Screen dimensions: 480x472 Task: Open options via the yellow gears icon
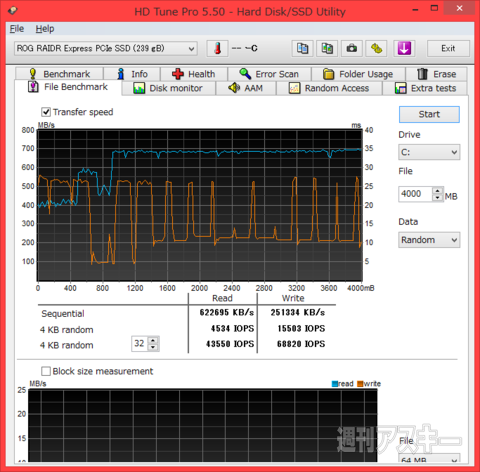[x=376, y=49]
